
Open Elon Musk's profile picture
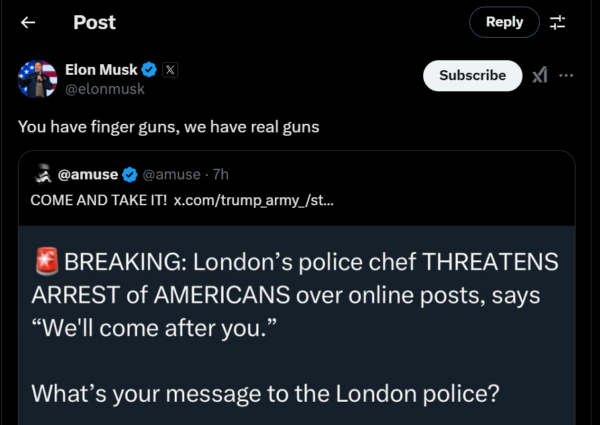pyautogui.click(x=37, y=78)
